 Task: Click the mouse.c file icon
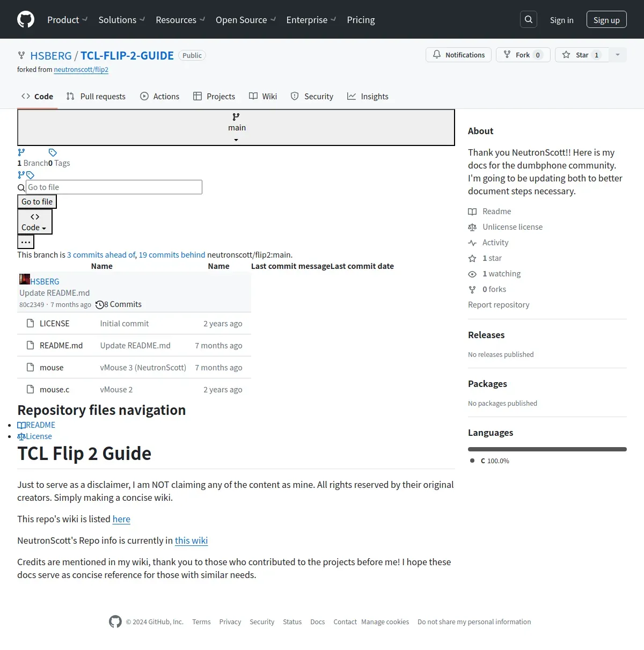click(31, 389)
